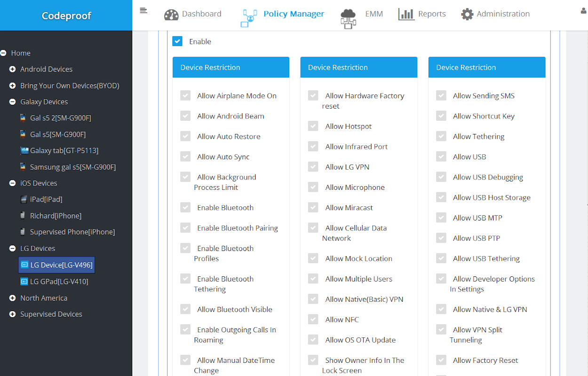
Task: Click the Samsung gal s5 device icon
Action: click(x=23, y=167)
